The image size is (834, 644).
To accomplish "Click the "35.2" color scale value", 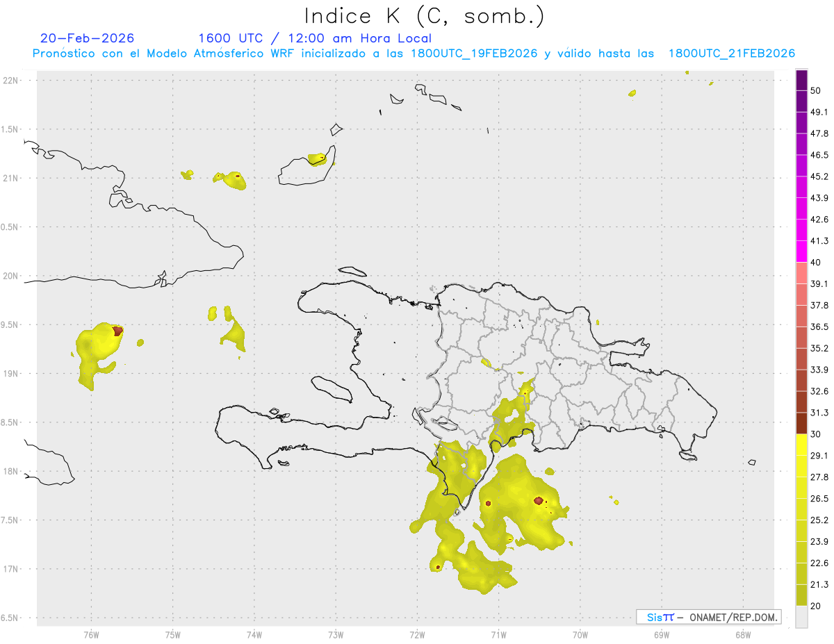I will click(819, 348).
